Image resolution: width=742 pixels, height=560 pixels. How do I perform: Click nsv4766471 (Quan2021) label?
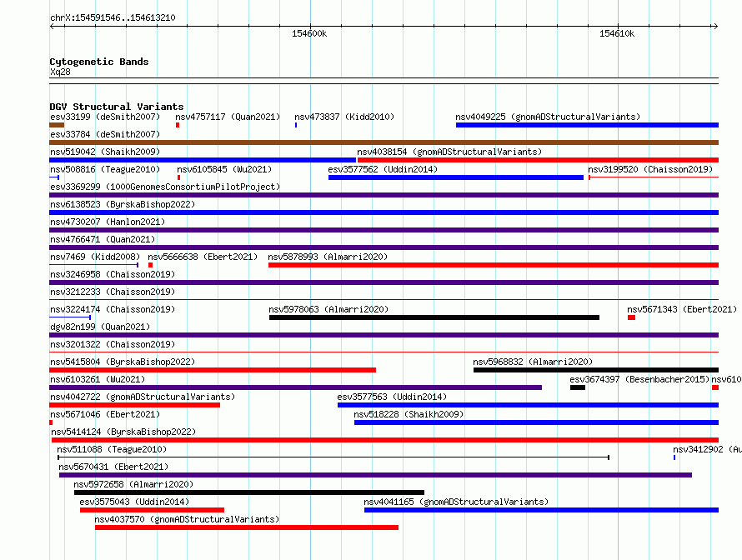103,239
